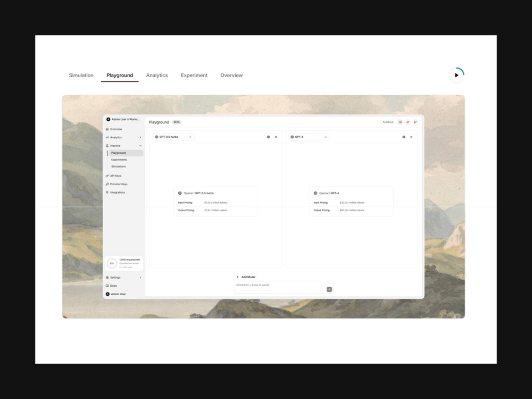Select the Playground tab at the top
Viewport: 532px width, 399px height.
pos(120,76)
